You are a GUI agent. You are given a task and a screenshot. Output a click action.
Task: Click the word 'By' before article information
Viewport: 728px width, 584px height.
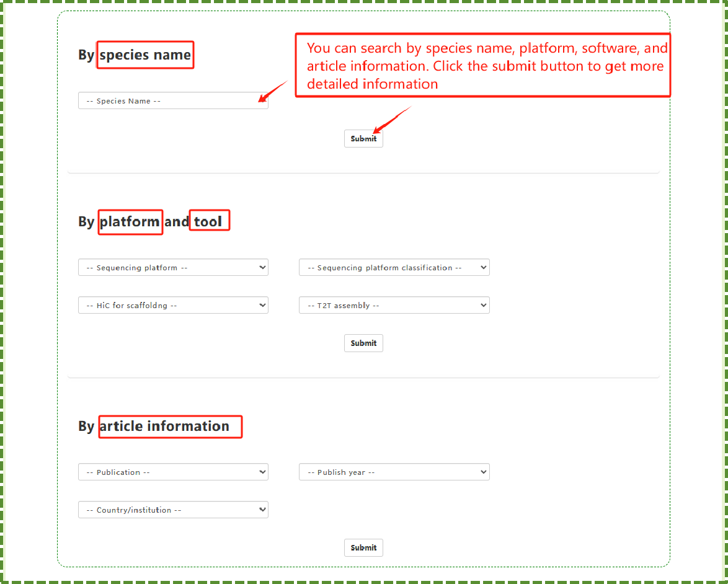tap(86, 427)
